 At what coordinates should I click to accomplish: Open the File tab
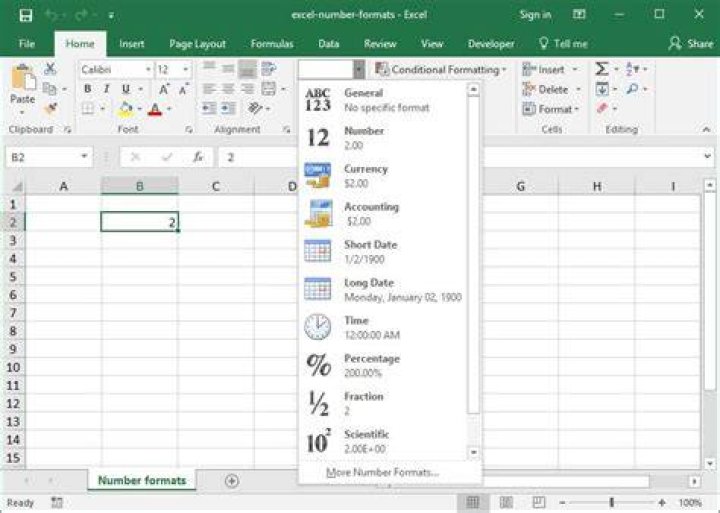coord(27,44)
